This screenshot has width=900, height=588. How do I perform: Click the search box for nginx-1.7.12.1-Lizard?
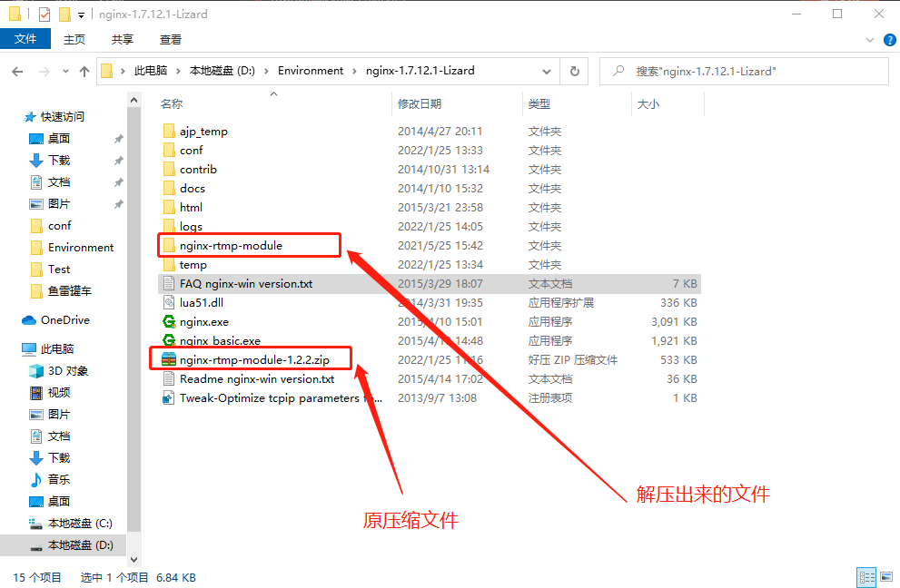click(x=744, y=71)
